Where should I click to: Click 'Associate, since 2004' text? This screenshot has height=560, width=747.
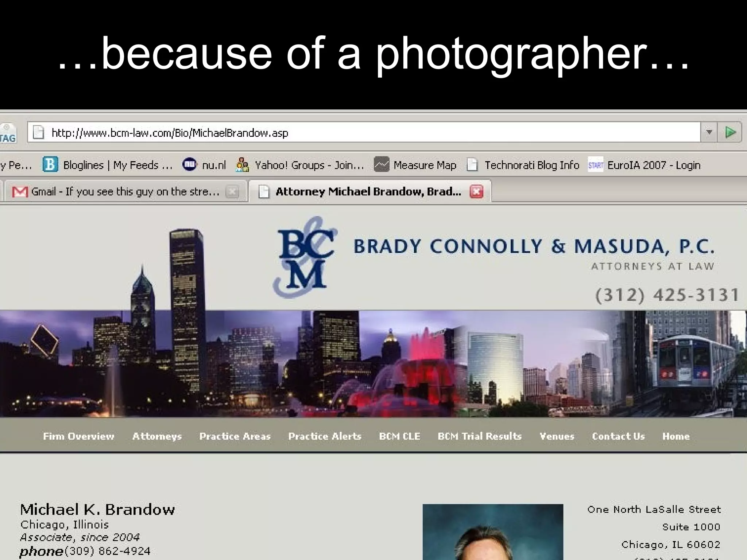click(x=80, y=537)
